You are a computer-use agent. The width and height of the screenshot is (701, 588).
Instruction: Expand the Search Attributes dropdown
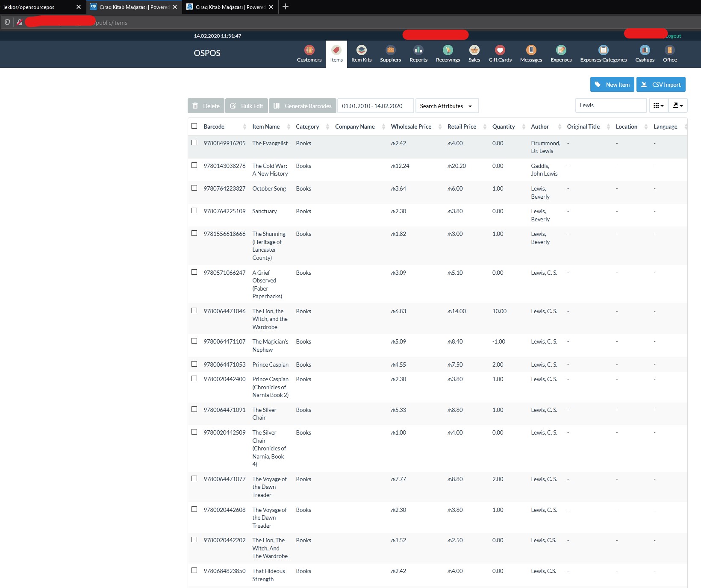pos(447,106)
